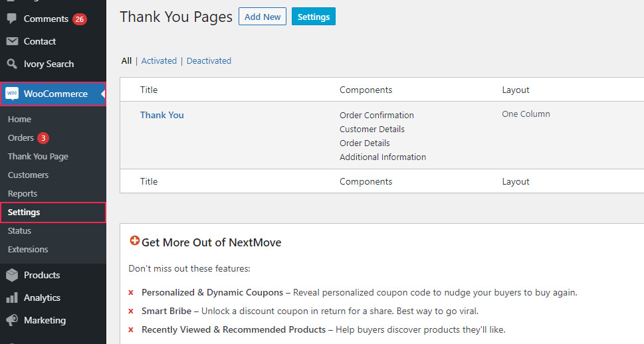Screen dimensions: 644x344
Task: Click the red plus icon beside Get More
Action: point(134,240)
